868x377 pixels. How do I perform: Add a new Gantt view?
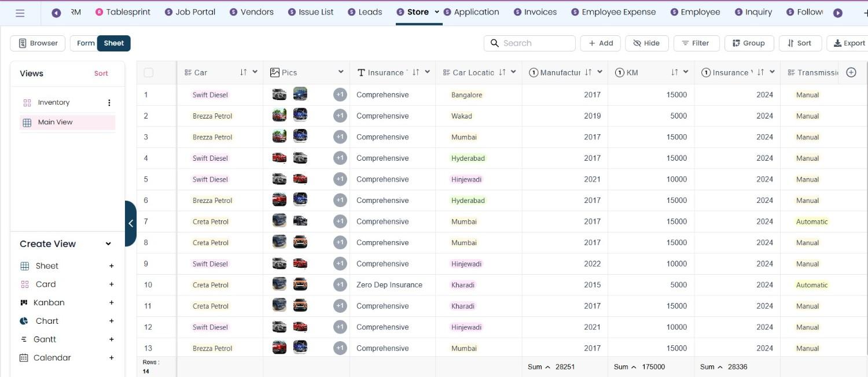(x=112, y=339)
